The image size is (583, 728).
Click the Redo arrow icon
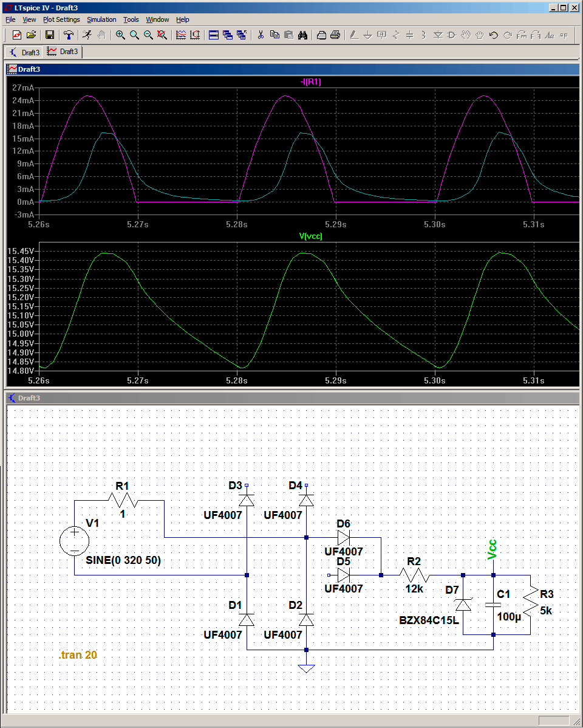(507, 35)
